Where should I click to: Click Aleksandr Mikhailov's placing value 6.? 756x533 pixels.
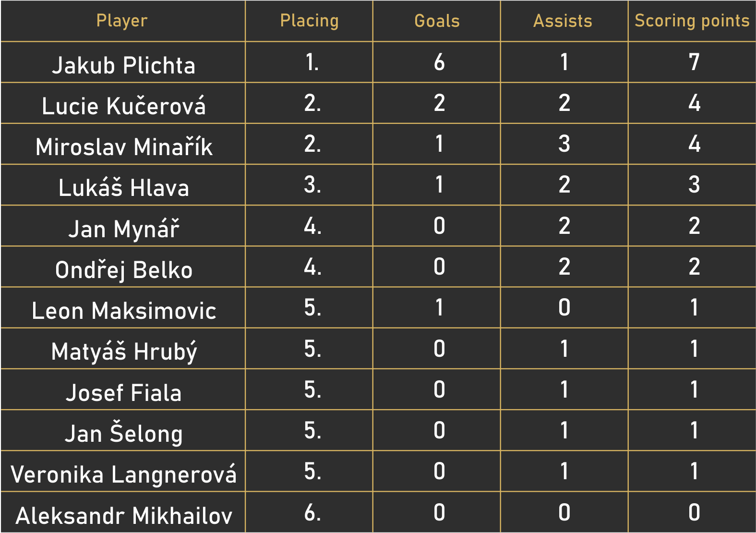312,513
